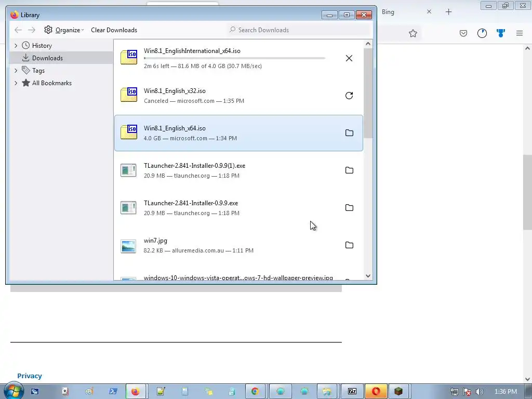Click the downloads list scroll-up arrow

point(368,44)
